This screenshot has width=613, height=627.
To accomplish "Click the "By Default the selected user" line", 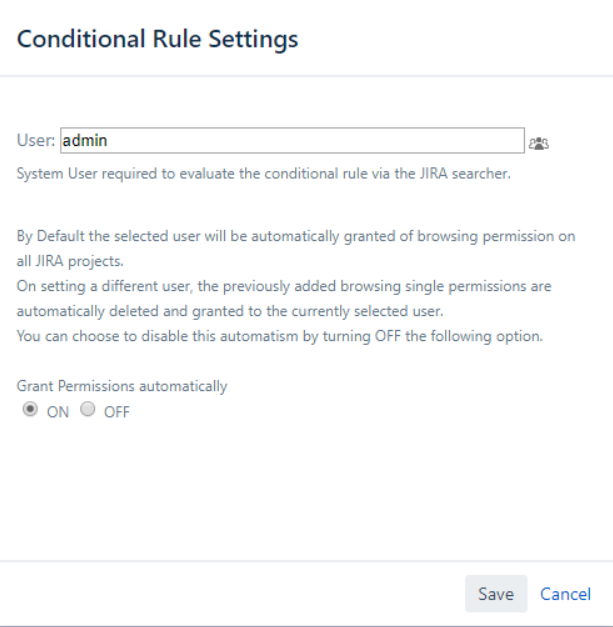I will [296, 236].
